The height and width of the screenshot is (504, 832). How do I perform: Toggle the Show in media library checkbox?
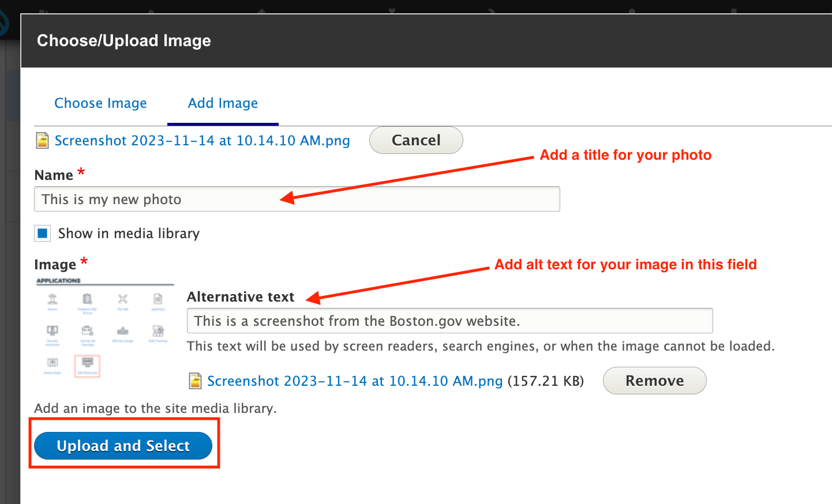coord(43,234)
